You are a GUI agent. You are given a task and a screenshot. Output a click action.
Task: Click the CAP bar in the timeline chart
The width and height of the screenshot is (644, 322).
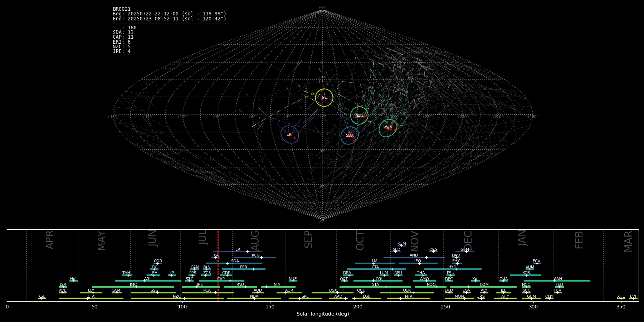click(x=222, y=281)
